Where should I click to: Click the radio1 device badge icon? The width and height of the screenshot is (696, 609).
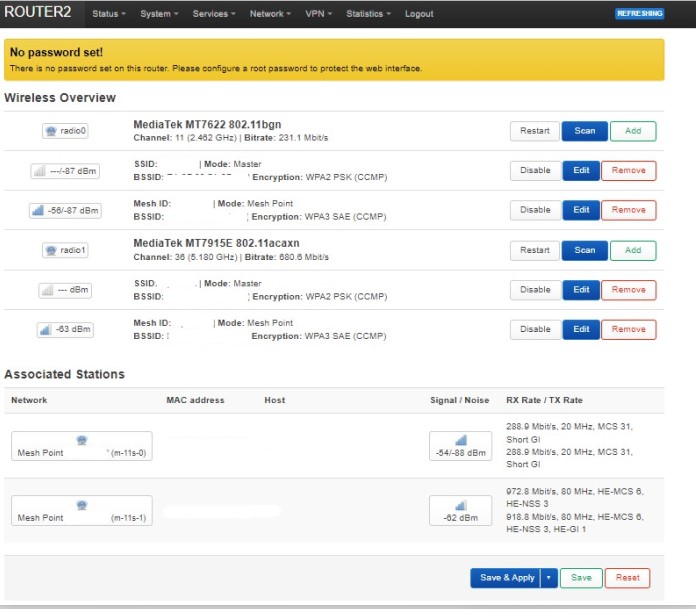coord(66,250)
